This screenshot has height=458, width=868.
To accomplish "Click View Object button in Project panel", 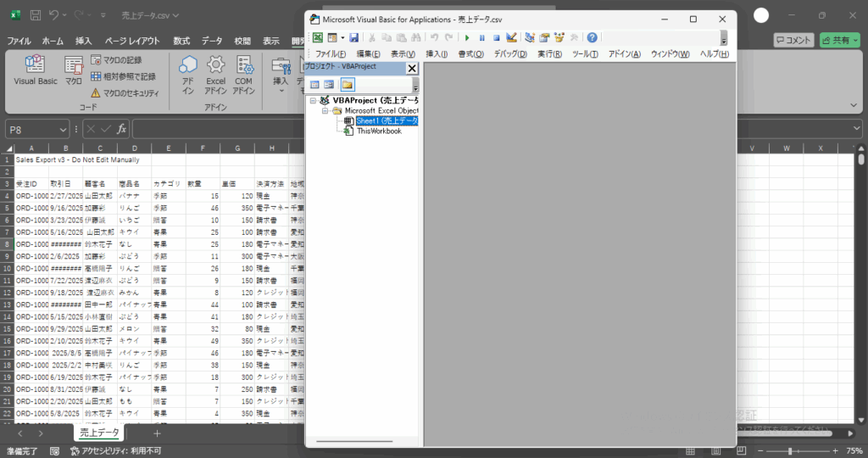I will pyautogui.click(x=330, y=85).
